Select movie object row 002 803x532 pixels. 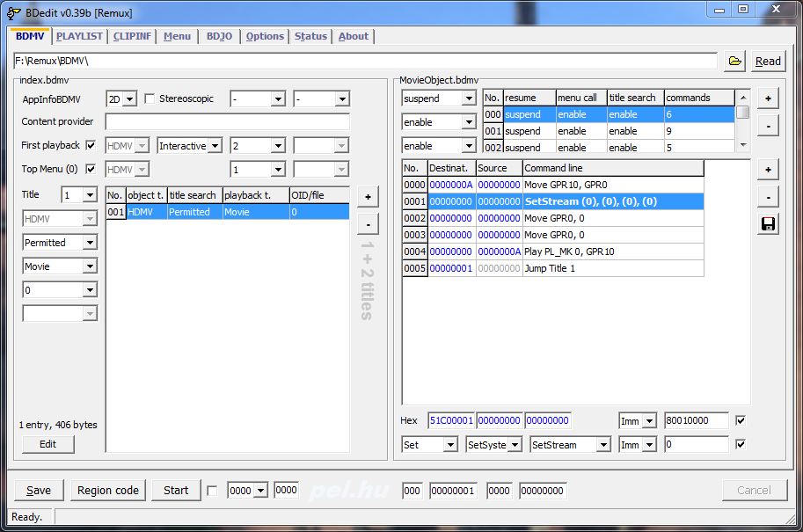coord(609,147)
